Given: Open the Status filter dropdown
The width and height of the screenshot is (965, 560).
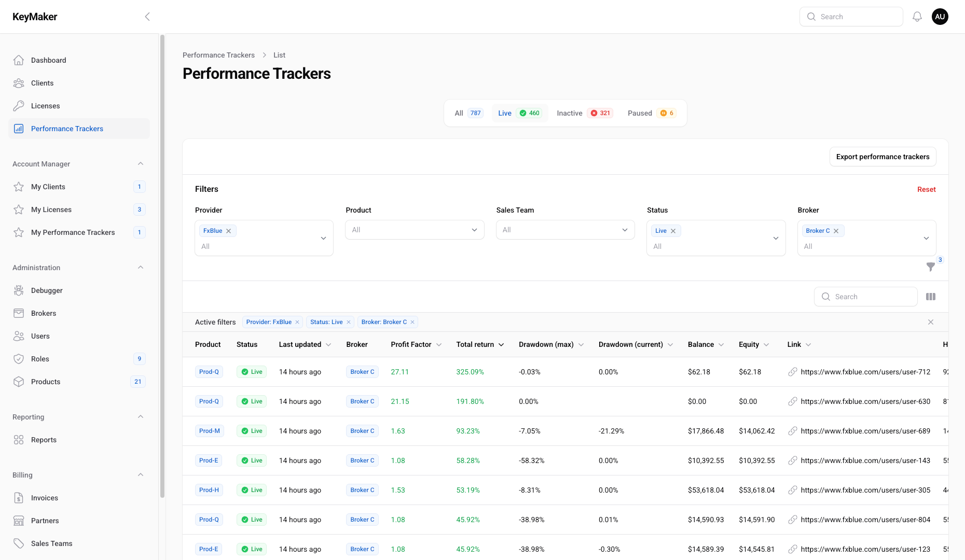Looking at the screenshot, I should [x=716, y=238].
